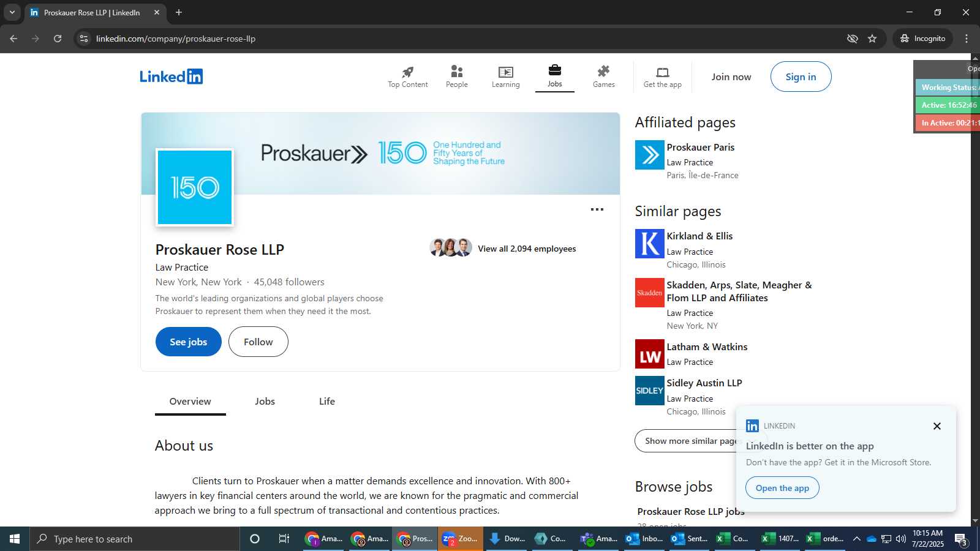Open the Learning nav icon
Image resolution: width=980 pixels, height=551 pixels.
coord(505,77)
